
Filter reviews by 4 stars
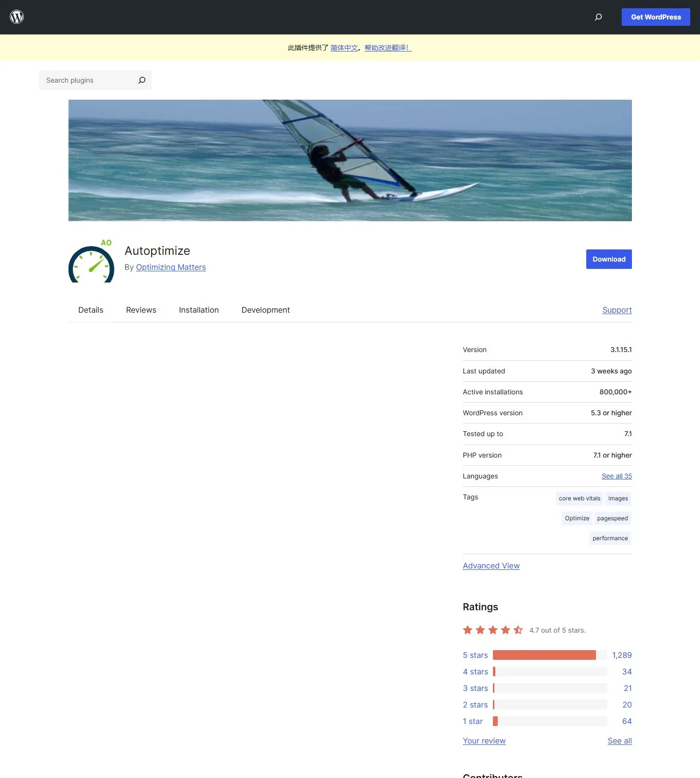tap(475, 672)
